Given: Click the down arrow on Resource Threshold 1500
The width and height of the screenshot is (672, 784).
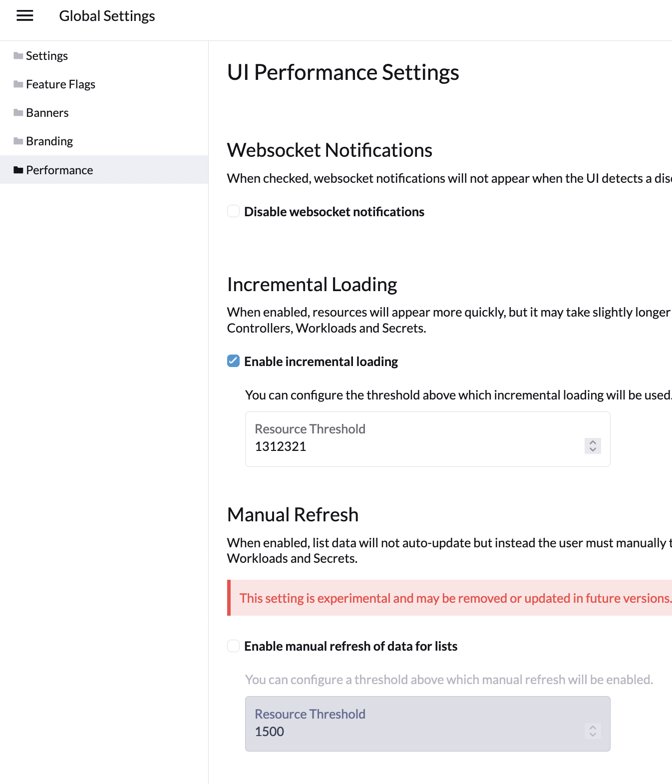Looking at the screenshot, I should click(x=592, y=735).
